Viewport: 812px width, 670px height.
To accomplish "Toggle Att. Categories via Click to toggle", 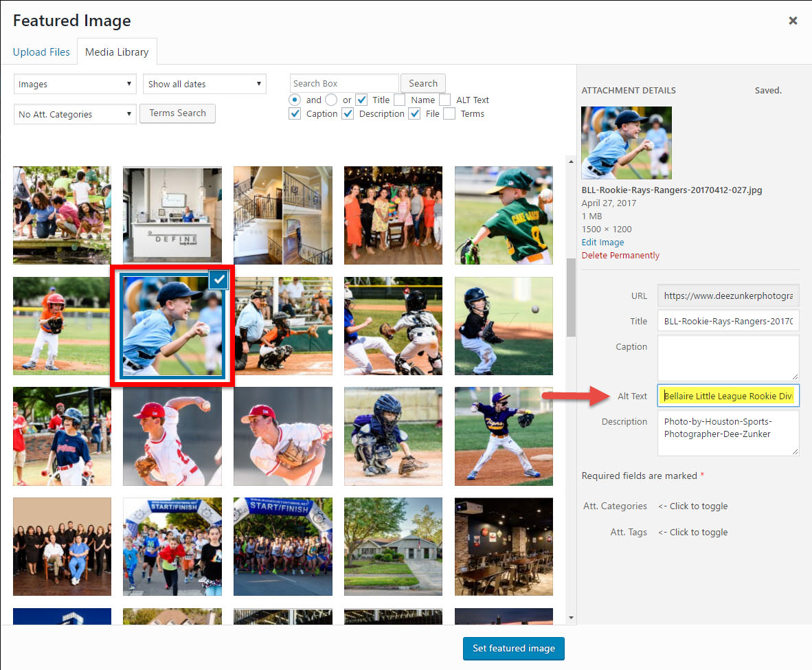I will tap(693, 506).
